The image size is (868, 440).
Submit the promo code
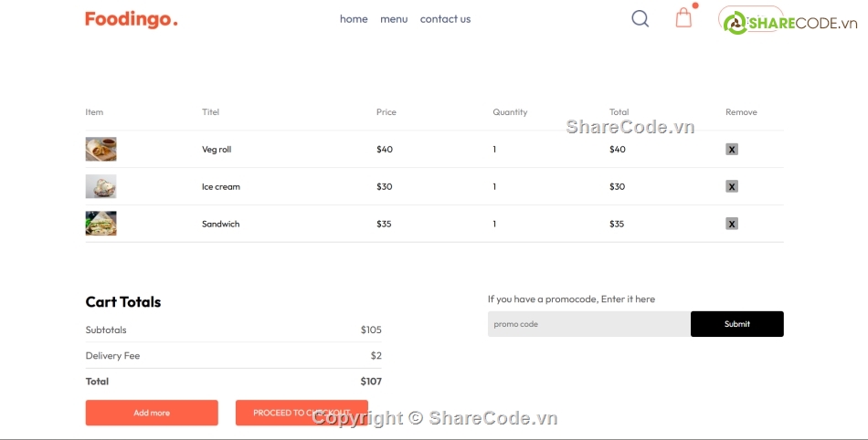click(736, 324)
